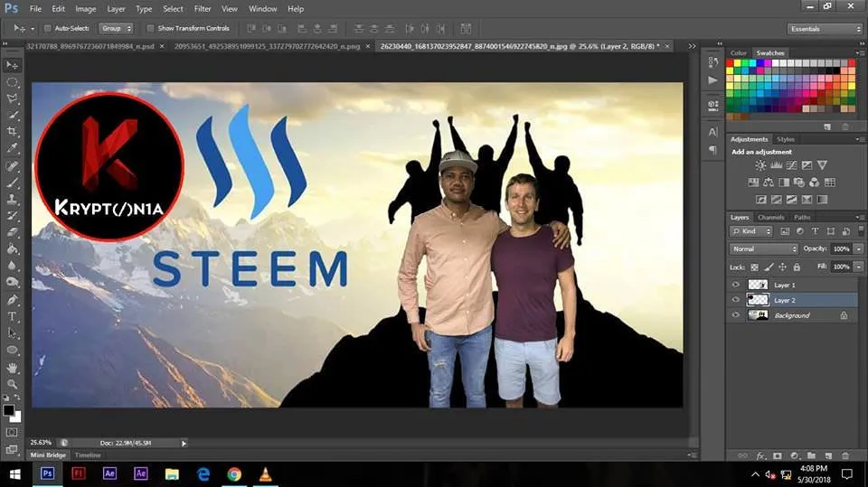Click the foreground color swatch
The height and width of the screenshot is (487, 868).
point(8,410)
